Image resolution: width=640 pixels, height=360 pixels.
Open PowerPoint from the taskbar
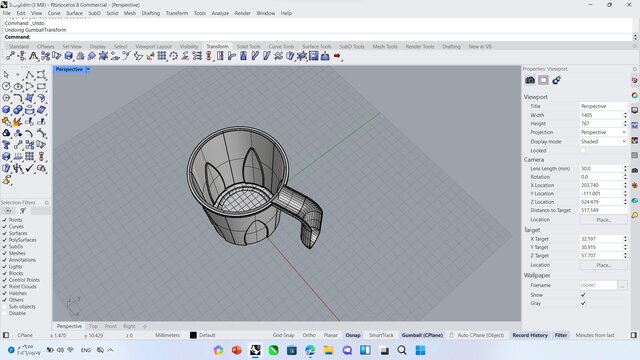point(237,350)
